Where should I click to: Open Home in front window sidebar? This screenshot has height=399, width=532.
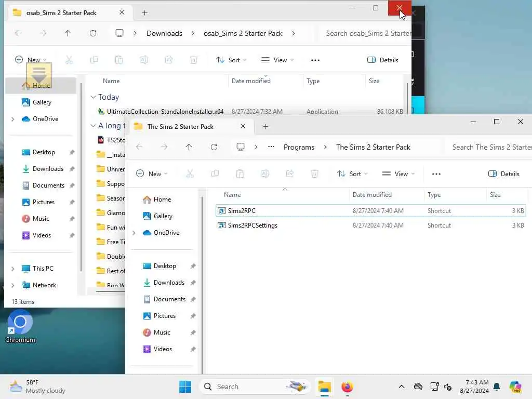[x=162, y=199]
